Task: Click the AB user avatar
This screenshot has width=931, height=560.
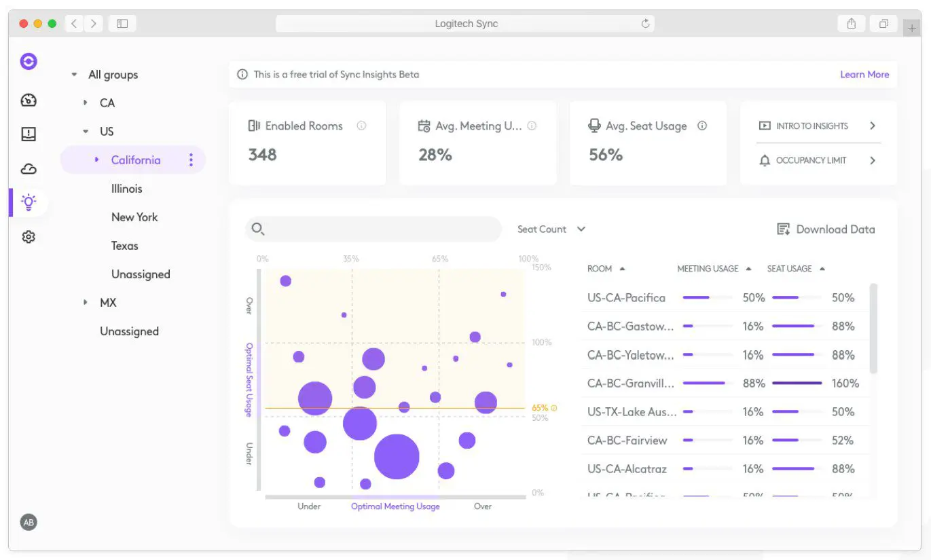Action: [x=29, y=522]
